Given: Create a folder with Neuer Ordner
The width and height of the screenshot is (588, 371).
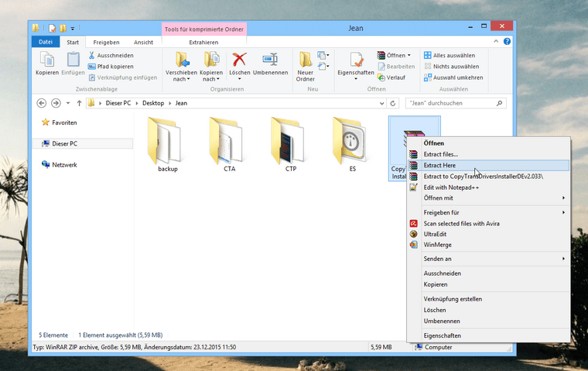Looking at the screenshot, I should point(306,67).
